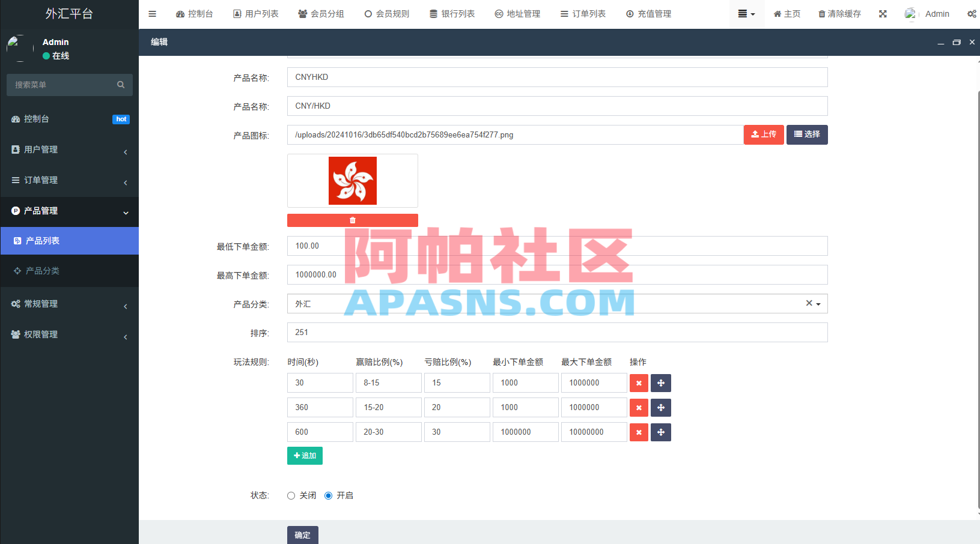Click move handle for 30-second rule row
This screenshot has height=544, width=980.
[x=661, y=383]
